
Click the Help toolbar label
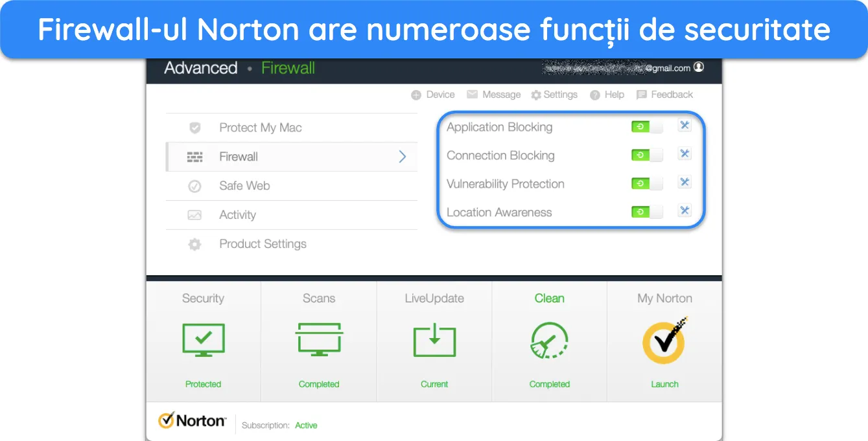coord(614,95)
